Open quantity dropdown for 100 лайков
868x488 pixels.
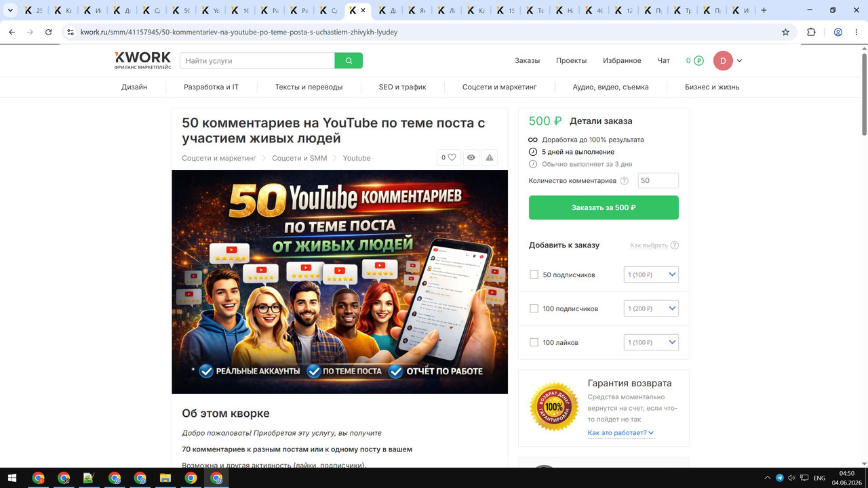point(651,342)
